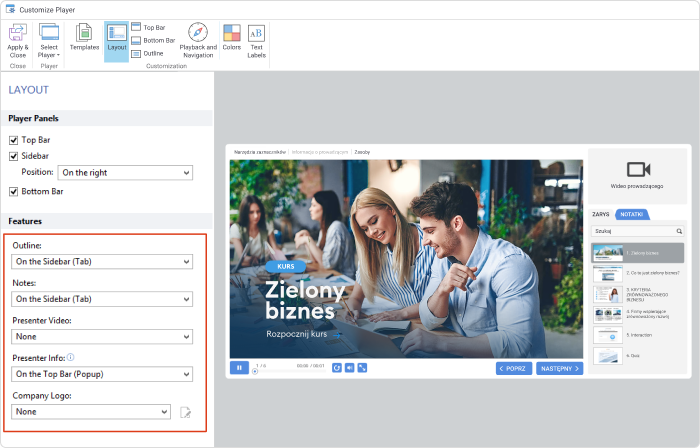Toggle the Top Bar checkbox
Image resolution: width=700 pixels, height=448 pixels.
click(x=13, y=140)
